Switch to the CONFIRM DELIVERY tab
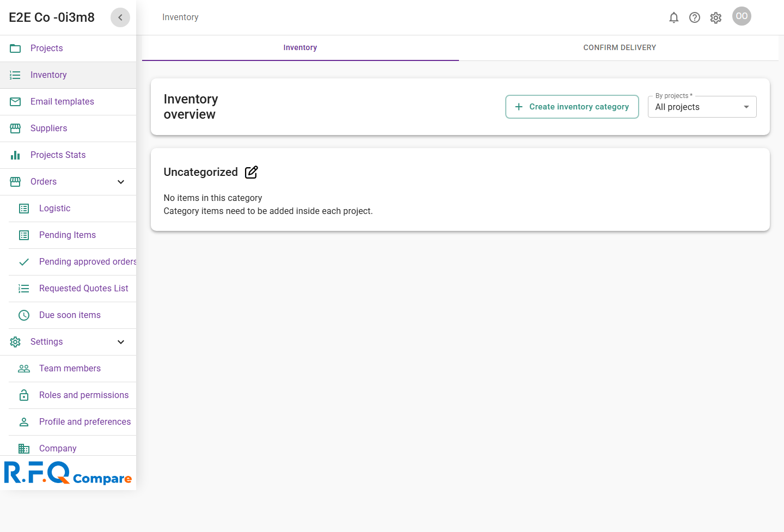The width and height of the screenshot is (784, 532). [620, 48]
